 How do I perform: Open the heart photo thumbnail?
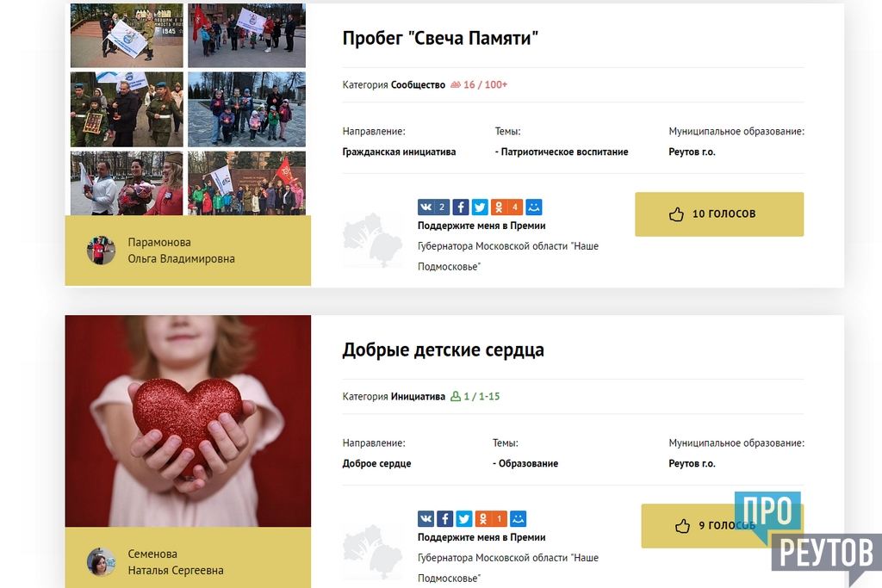pos(188,420)
